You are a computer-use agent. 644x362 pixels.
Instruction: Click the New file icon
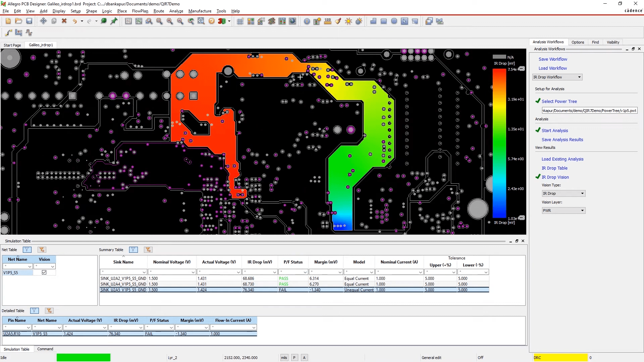(8, 21)
